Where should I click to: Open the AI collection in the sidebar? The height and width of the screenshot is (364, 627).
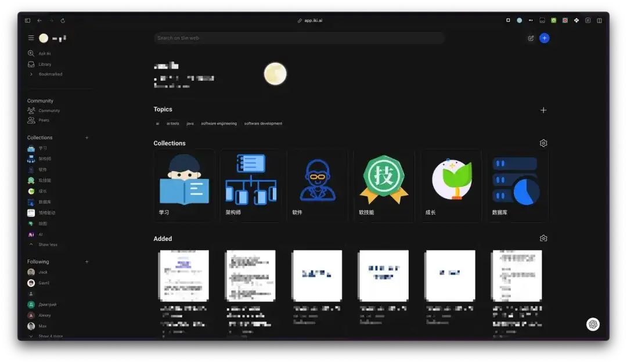tap(35, 235)
